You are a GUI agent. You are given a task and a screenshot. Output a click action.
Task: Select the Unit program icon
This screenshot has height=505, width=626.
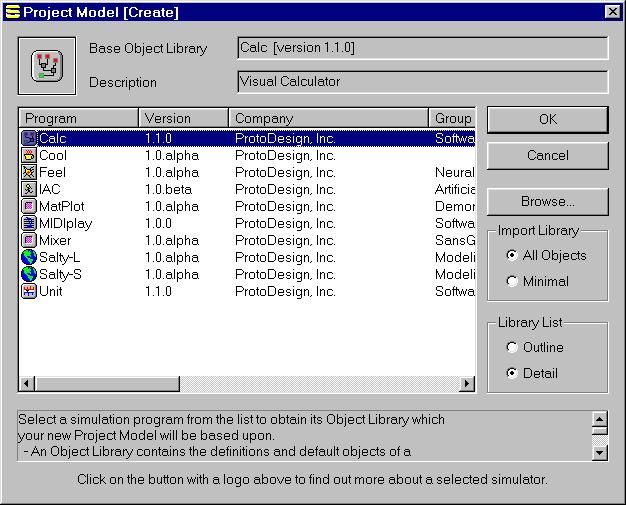click(29, 292)
